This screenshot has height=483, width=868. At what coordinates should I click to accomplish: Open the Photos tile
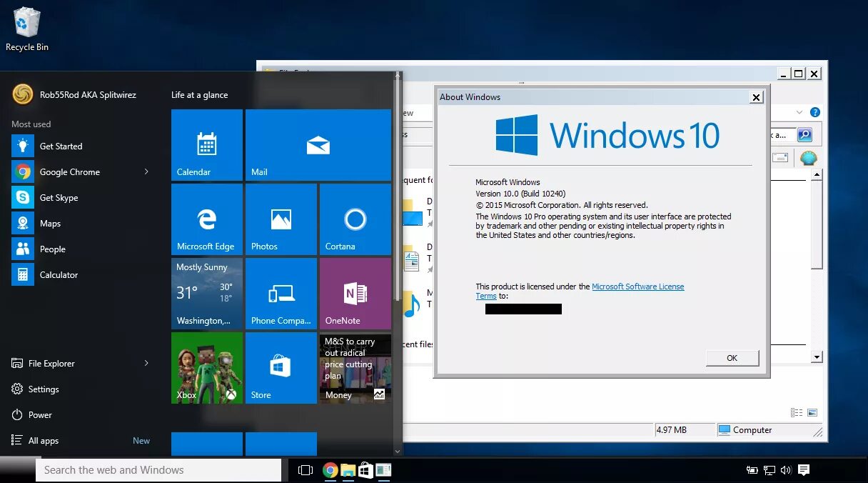click(x=281, y=219)
